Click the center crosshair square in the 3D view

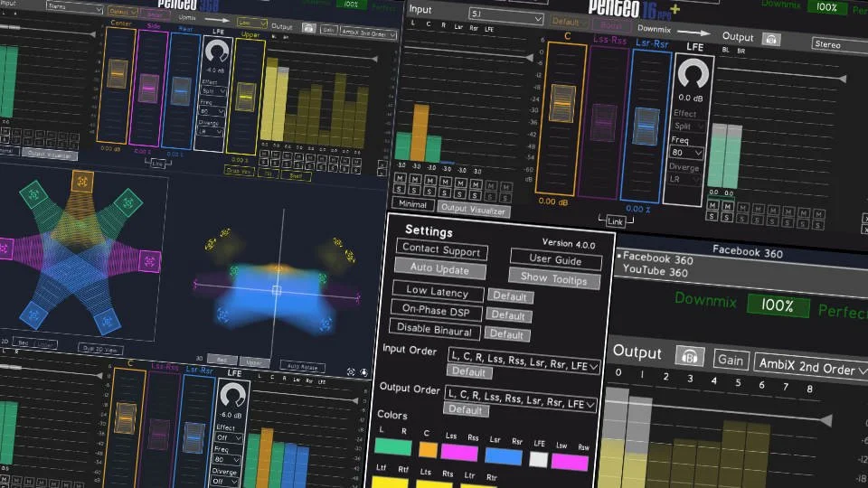(277, 290)
